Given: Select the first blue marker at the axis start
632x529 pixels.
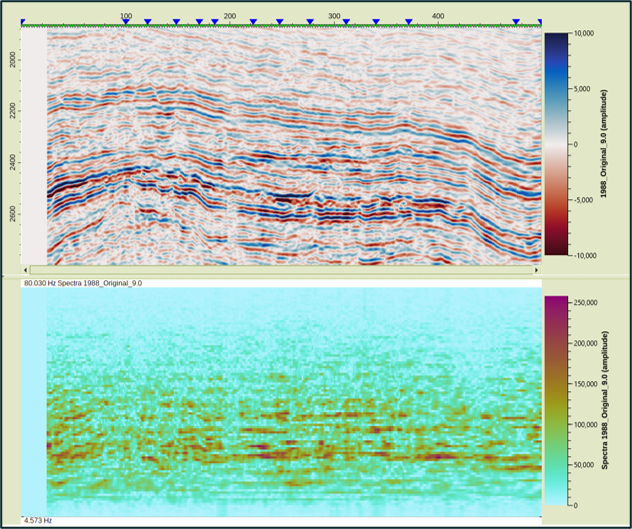Looking at the screenshot, I should click(23, 22).
